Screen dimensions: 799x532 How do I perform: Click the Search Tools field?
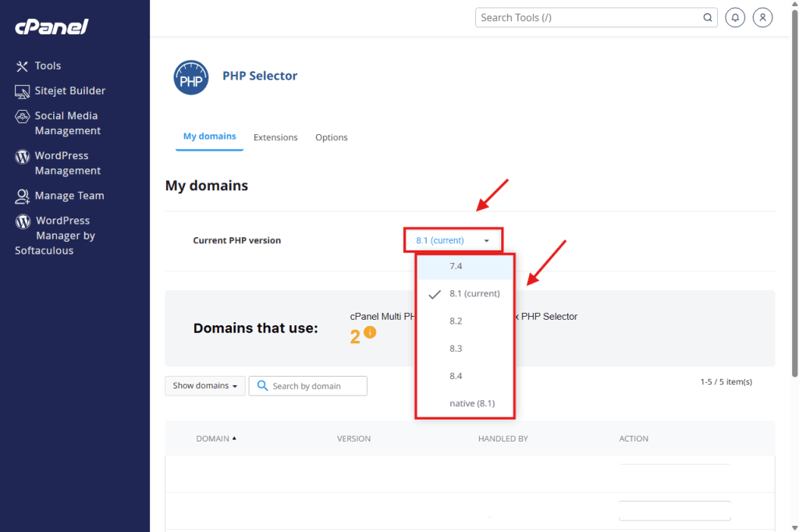point(589,17)
